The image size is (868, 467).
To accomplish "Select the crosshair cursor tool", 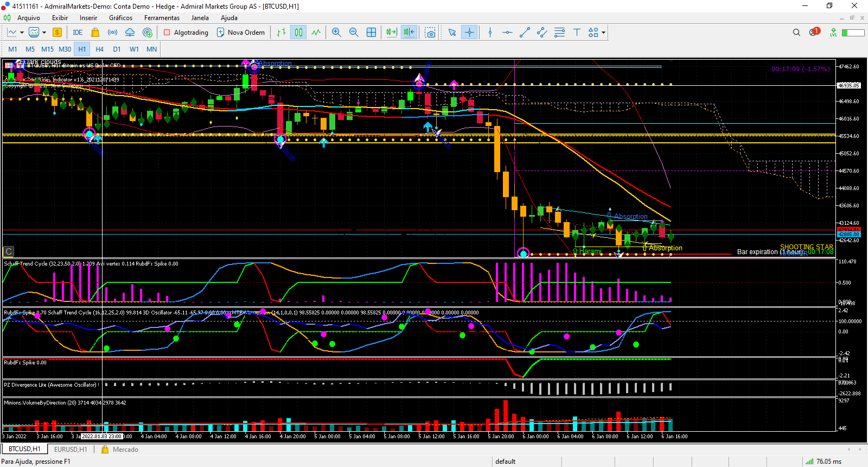I will 469,33.
